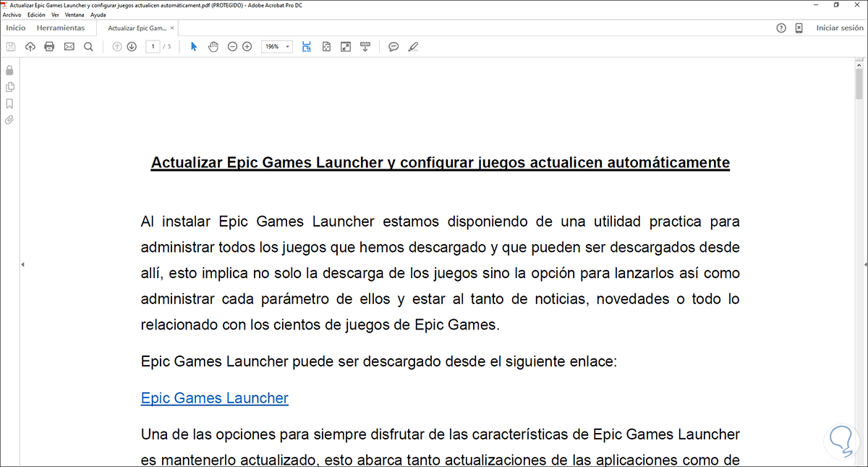This screenshot has width=868, height=467.
Task: Add a sticky note comment
Action: 393,46
